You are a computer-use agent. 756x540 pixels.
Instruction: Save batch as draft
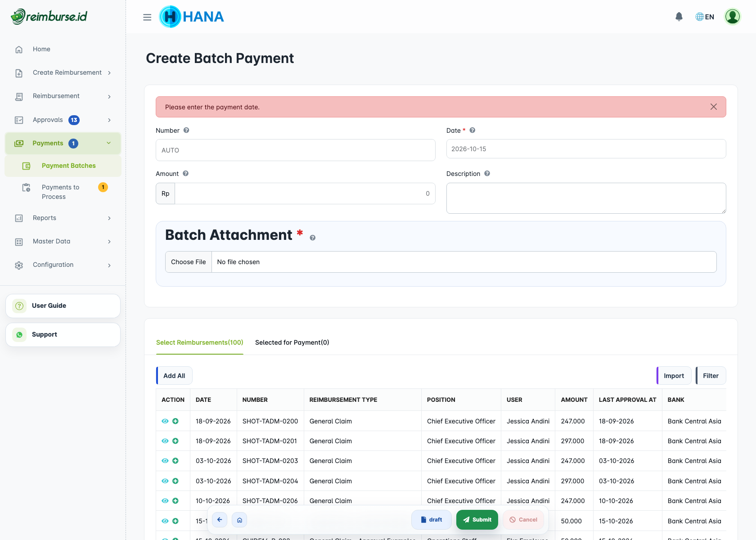pyautogui.click(x=431, y=520)
